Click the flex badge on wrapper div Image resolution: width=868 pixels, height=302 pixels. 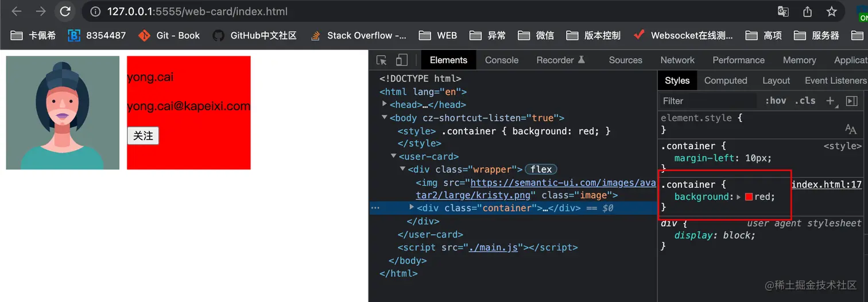541,169
